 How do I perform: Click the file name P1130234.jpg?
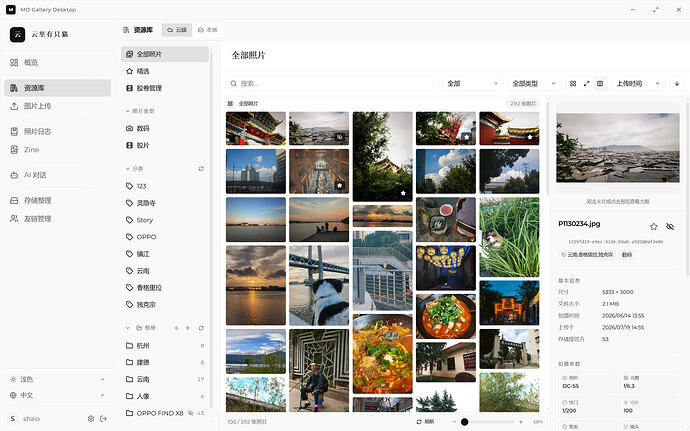point(579,224)
